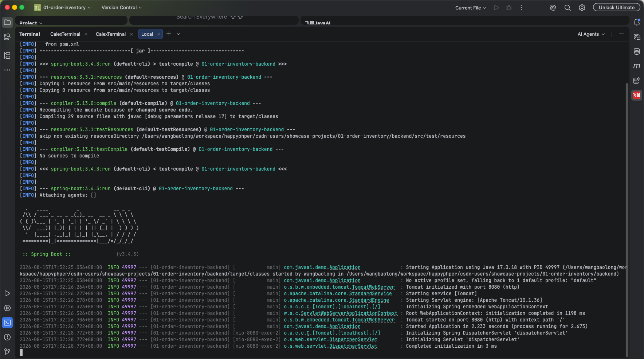Debug the current file
Screen dimensions: 644x359
(x=509, y=8)
